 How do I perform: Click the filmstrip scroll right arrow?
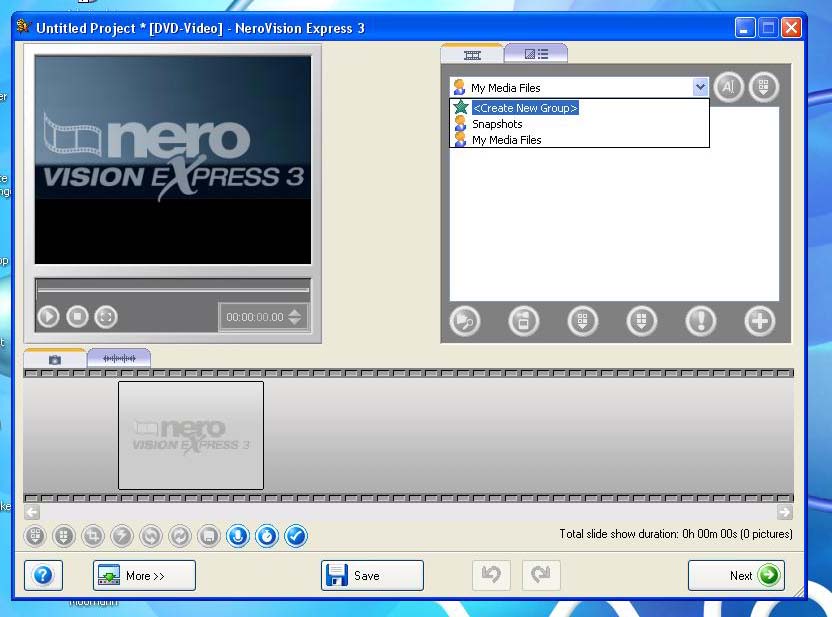(x=785, y=512)
